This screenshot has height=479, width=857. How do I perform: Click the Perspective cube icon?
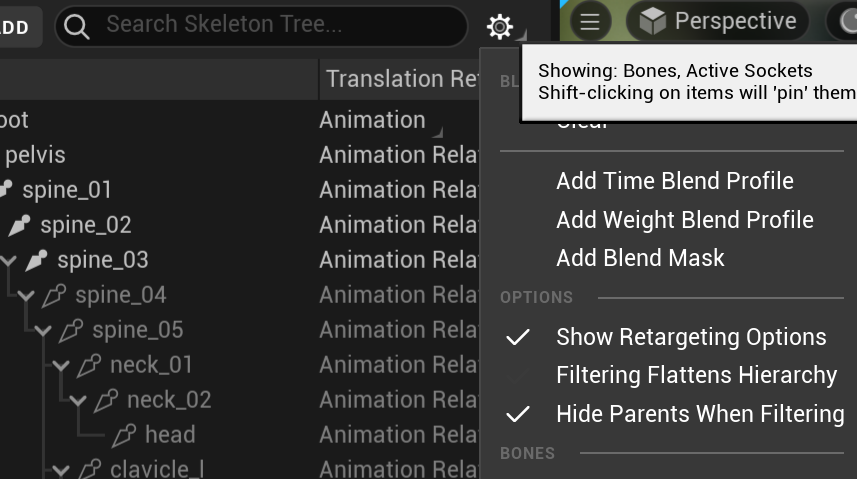[652, 21]
